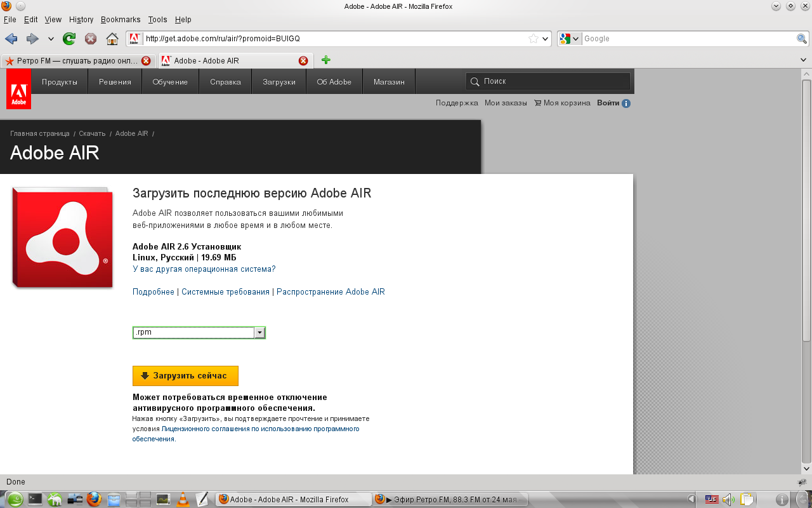The height and width of the screenshot is (508, 812).
Task: Open the Bookmarks menu
Action: coord(121,20)
